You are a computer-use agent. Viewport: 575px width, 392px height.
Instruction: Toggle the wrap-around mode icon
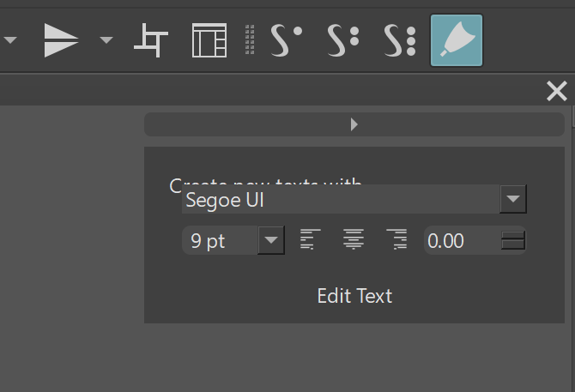150,40
